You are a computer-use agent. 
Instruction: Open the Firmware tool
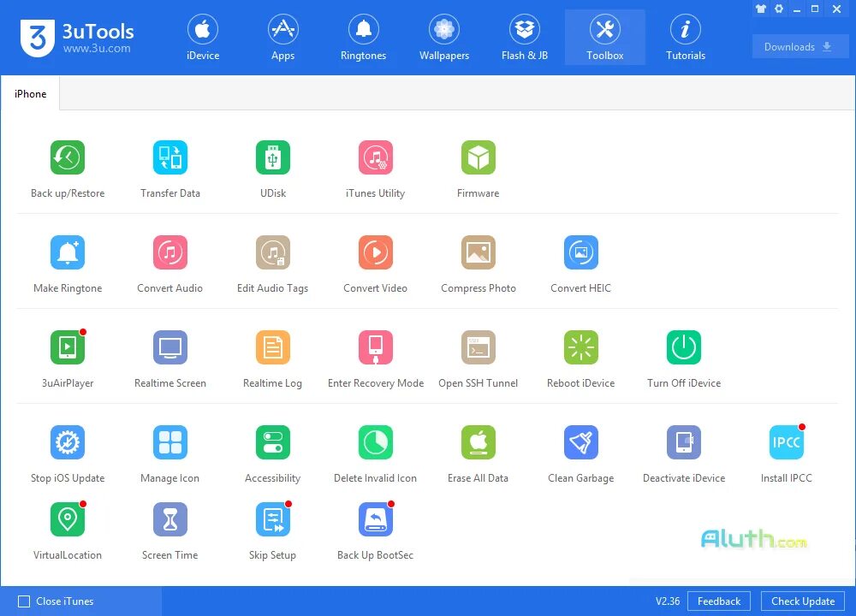pos(479,157)
